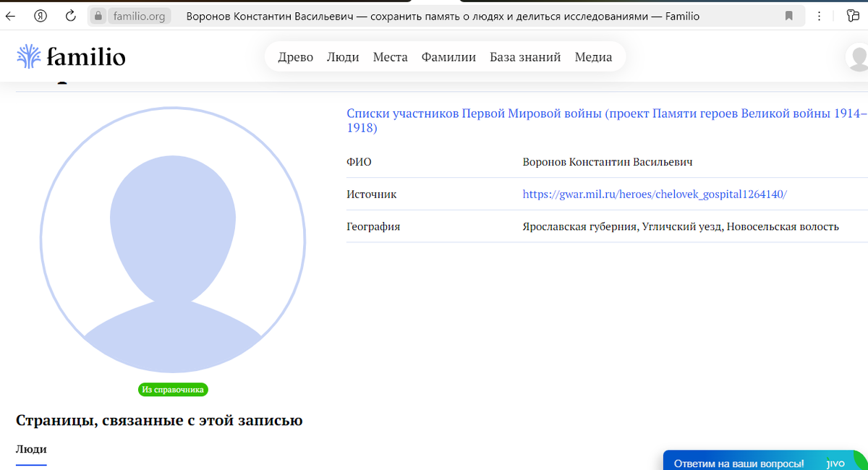Follow the gwar.mil.ru source link
Screen dimensions: 868x470
(x=655, y=195)
